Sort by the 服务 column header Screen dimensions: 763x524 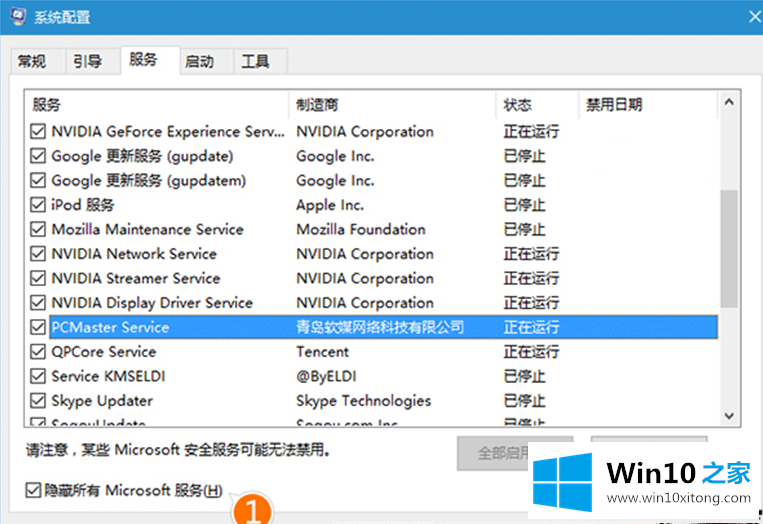[157, 105]
